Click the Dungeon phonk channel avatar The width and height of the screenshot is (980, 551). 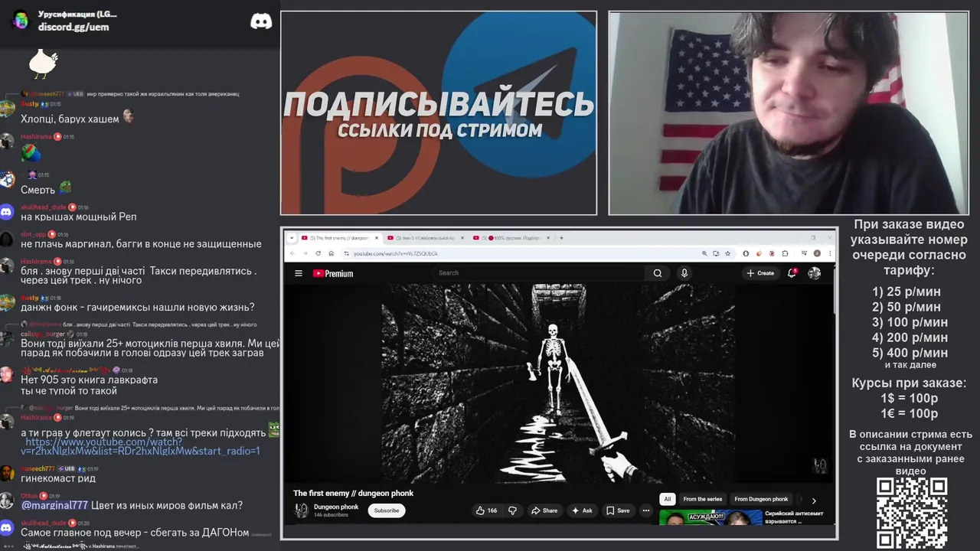click(301, 510)
